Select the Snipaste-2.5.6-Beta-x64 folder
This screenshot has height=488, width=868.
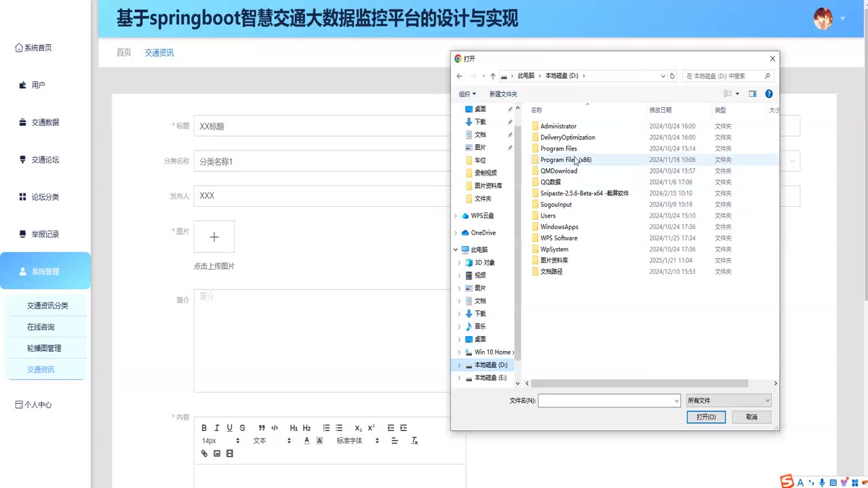coord(585,193)
